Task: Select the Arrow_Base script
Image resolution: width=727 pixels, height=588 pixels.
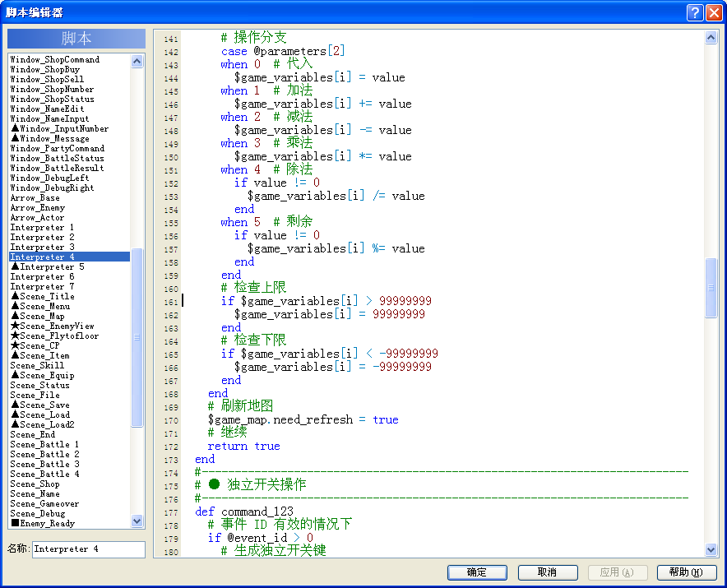Action: tap(70, 197)
